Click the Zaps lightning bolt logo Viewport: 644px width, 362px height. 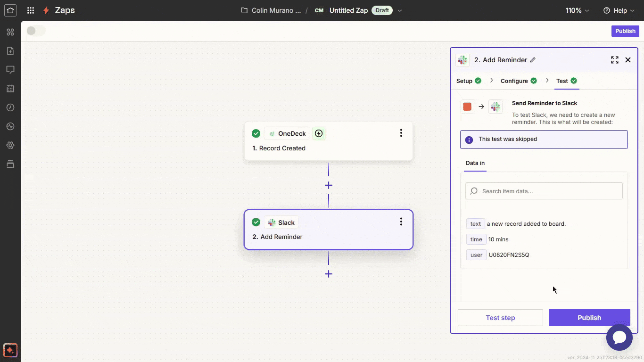coord(46,10)
